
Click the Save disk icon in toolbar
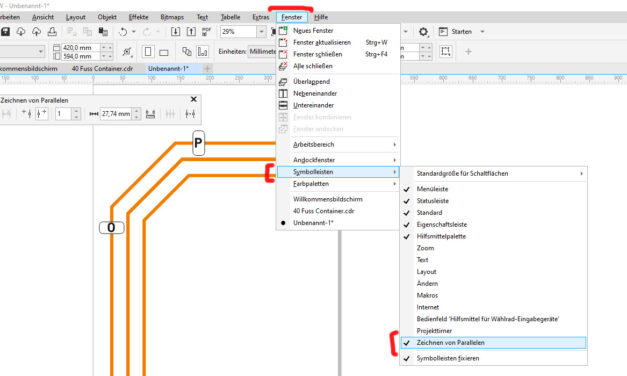pos(5,32)
